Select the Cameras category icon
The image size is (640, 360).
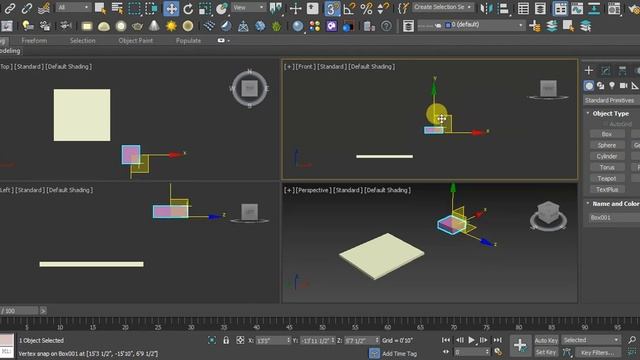coord(623,86)
